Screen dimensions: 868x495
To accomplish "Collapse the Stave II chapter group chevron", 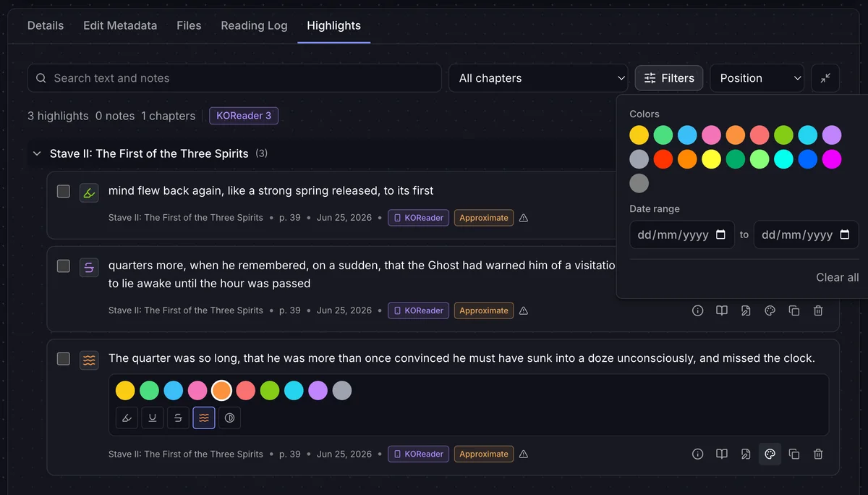I will [x=37, y=153].
